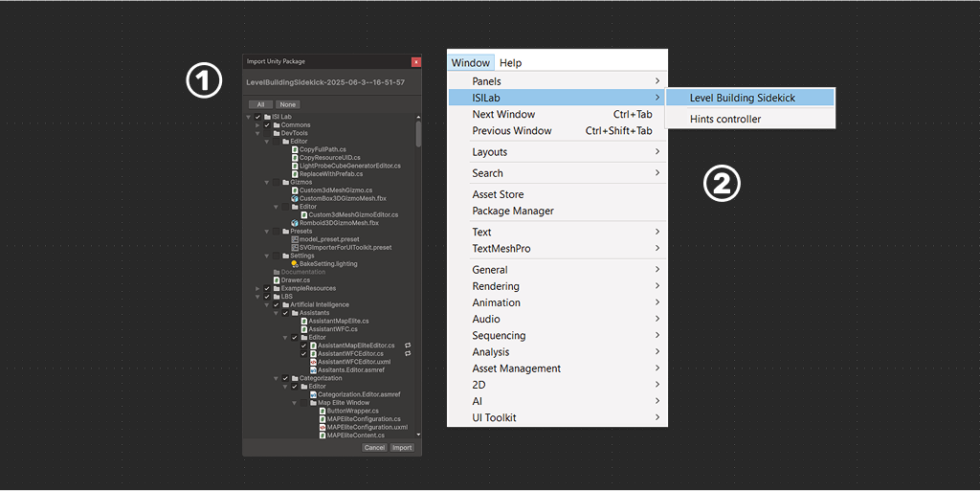
Task: Uncheck the Commons folder checkbox
Action: point(267,125)
